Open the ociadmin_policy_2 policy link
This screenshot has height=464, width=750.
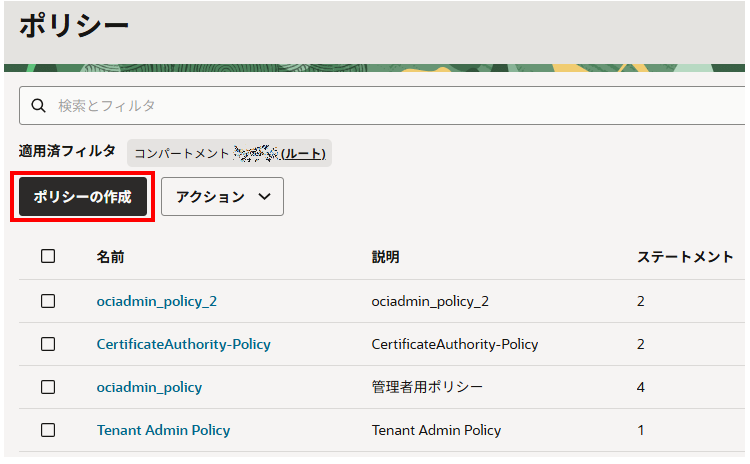click(x=156, y=301)
